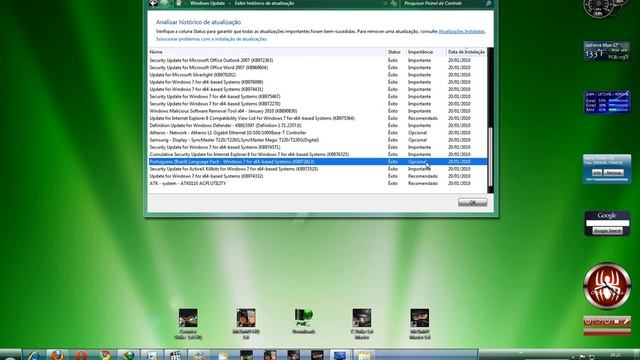Viewport: 640px width, 360px height.
Task: Click the slider bar on the blue gadget
Action: coord(607,180)
